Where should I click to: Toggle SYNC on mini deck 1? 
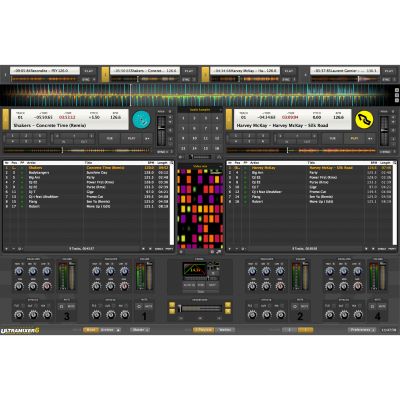coord(86,80)
